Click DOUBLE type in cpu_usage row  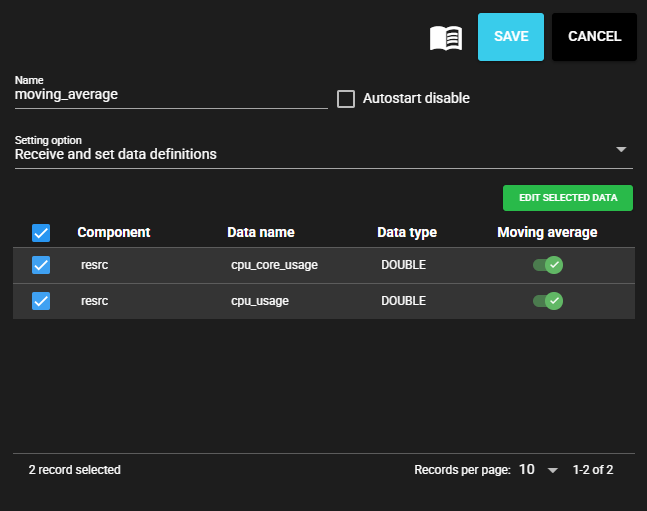click(404, 301)
